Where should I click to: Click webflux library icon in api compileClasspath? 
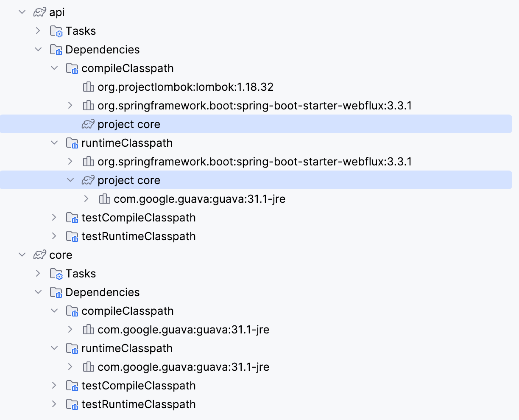coord(88,106)
